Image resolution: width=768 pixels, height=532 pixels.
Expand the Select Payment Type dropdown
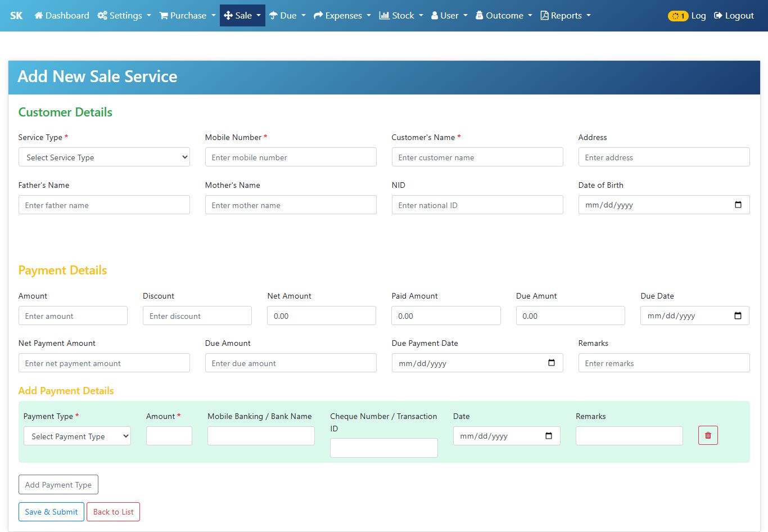(77, 436)
